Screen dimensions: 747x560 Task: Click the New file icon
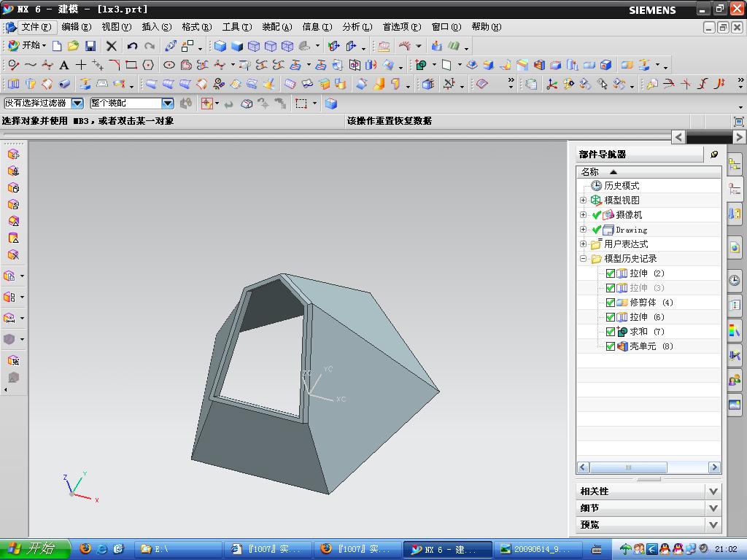point(57,46)
